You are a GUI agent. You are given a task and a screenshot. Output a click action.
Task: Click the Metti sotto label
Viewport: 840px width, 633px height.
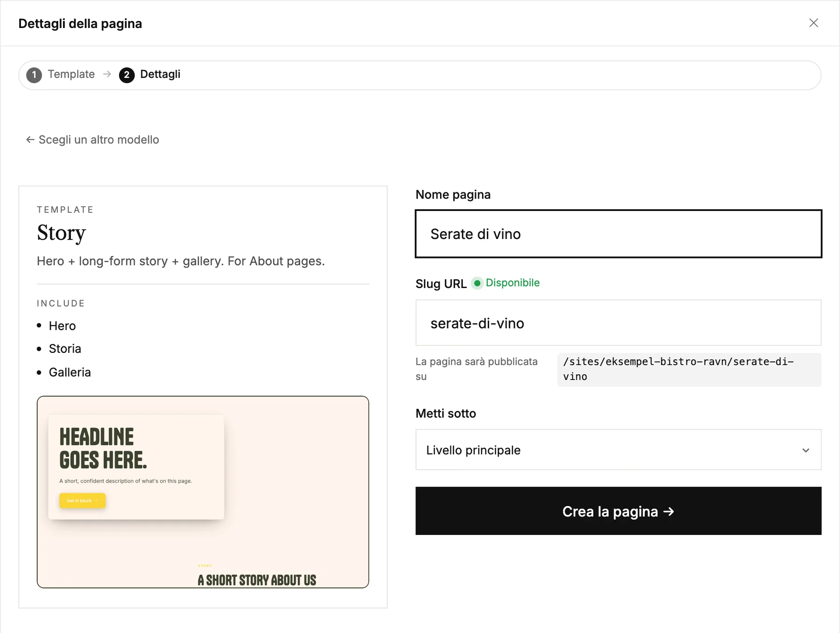pos(446,414)
